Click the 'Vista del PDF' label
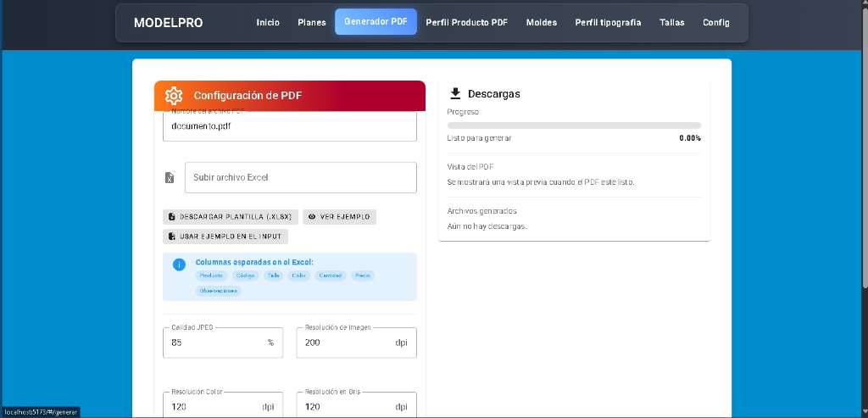This screenshot has height=418, width=868. coord(470,167)
